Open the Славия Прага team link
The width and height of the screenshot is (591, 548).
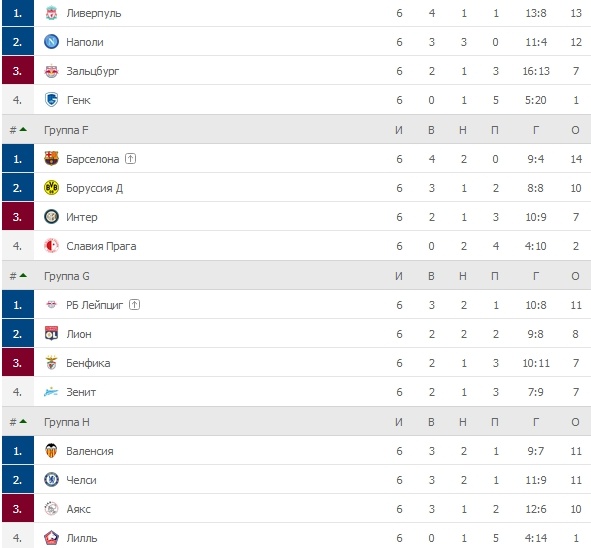point(101,246)
